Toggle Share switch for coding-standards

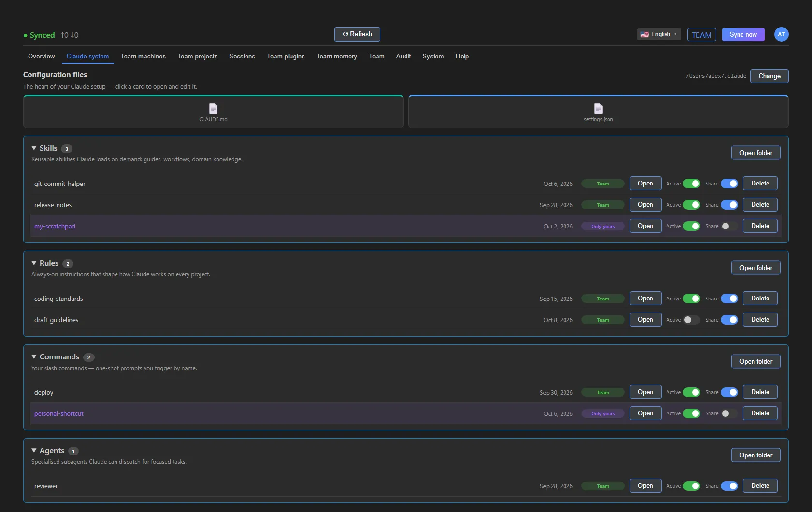729,299
